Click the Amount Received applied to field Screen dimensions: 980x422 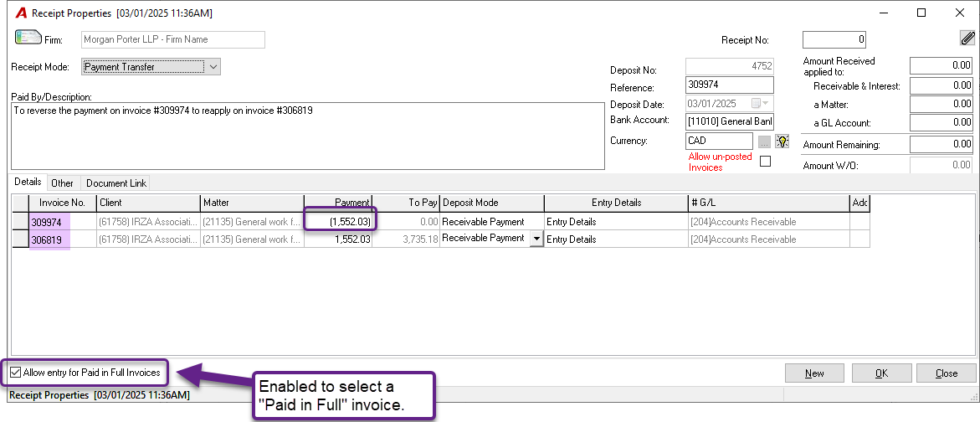tap(942, 65)
